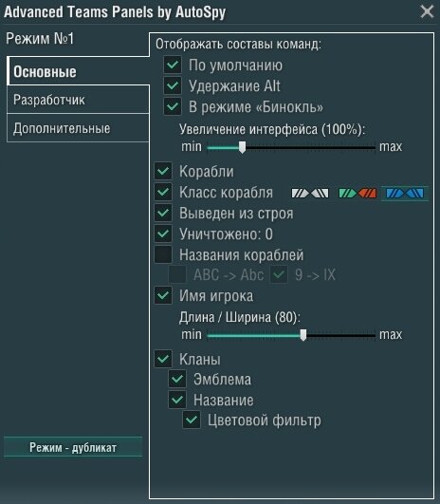Disable the Имя игрока checkbox
Image resolution: width=440 pixels, height=504 pixels.
(x=163, y=295)
